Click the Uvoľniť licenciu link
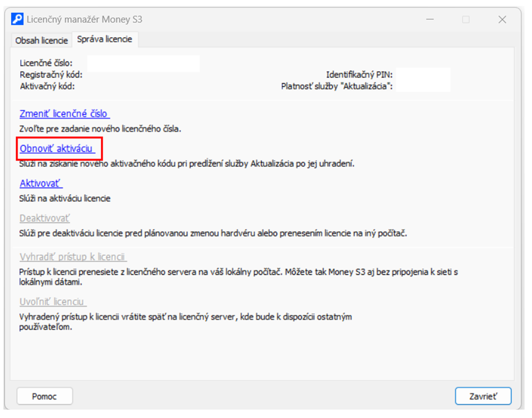Screen dimensions: 532x418 pyautogui.click(x=53, y=302)
